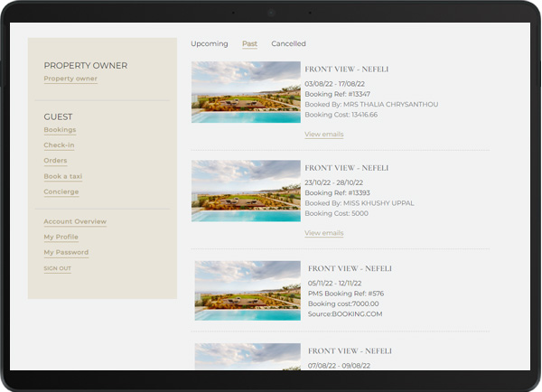
Task: Select the Past bookings tab
Action: pyautogui.click(x=249, y=44)
